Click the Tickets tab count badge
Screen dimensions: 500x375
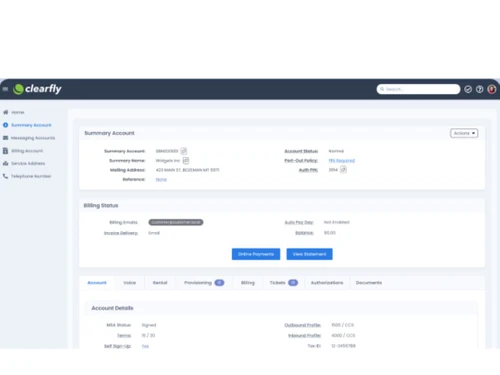click(293, 283)
